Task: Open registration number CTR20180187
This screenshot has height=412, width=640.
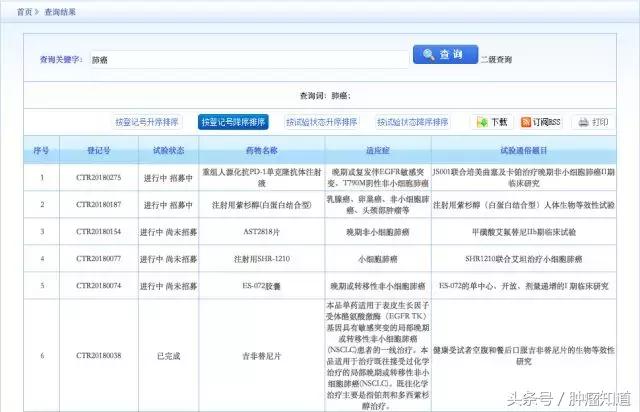Action: point(99,205)
